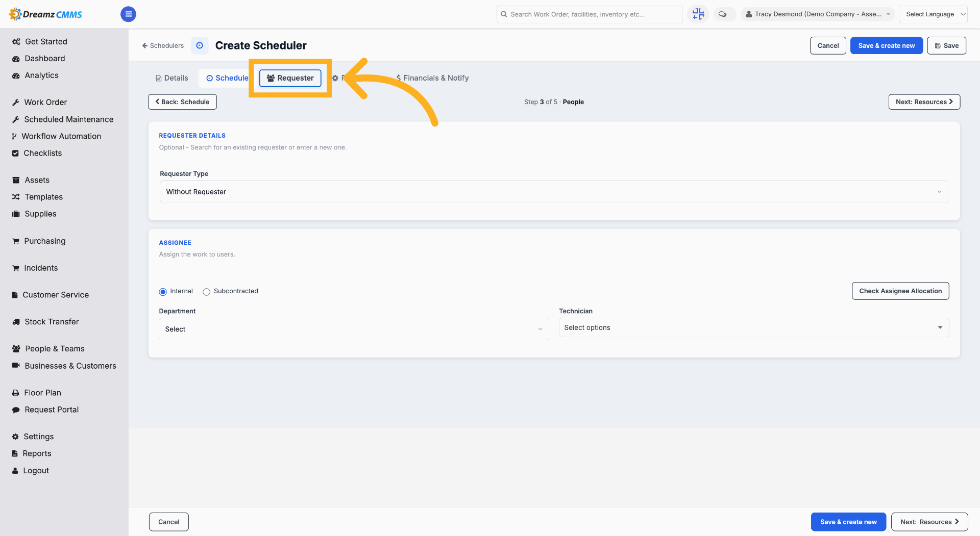Open Get Started in sidebar
Screen dimensions: 980x536
pos(40,41)
